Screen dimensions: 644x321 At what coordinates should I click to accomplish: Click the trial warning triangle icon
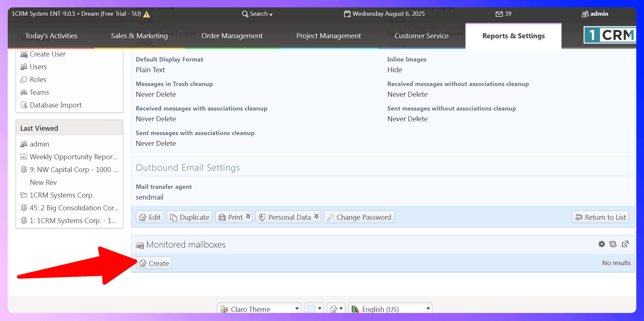pos(147,14)
